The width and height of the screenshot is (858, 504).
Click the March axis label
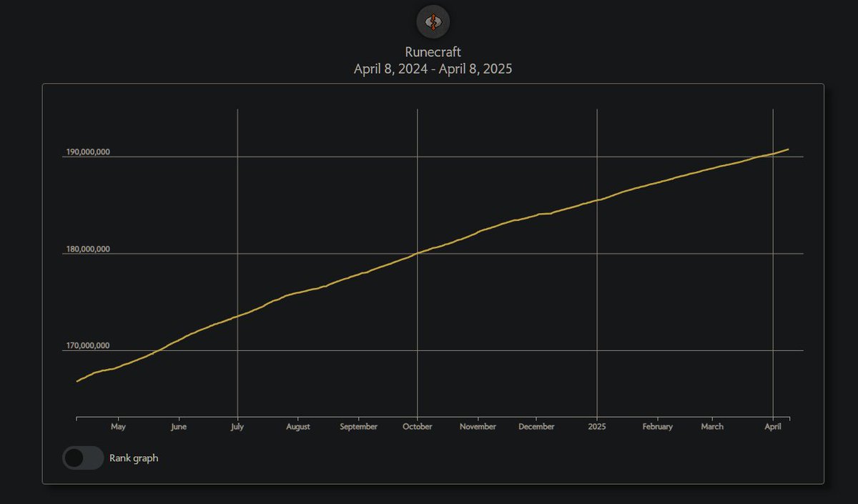pyautogui.click(x=712, y=427)
